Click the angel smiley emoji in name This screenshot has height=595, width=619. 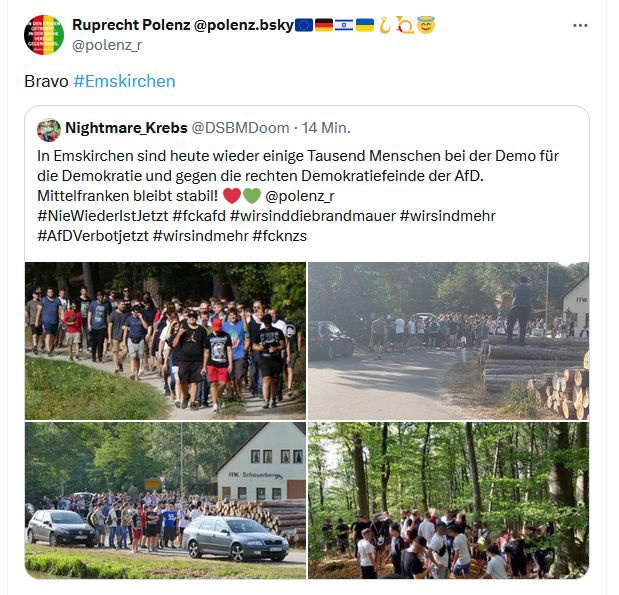coord(426,25)
